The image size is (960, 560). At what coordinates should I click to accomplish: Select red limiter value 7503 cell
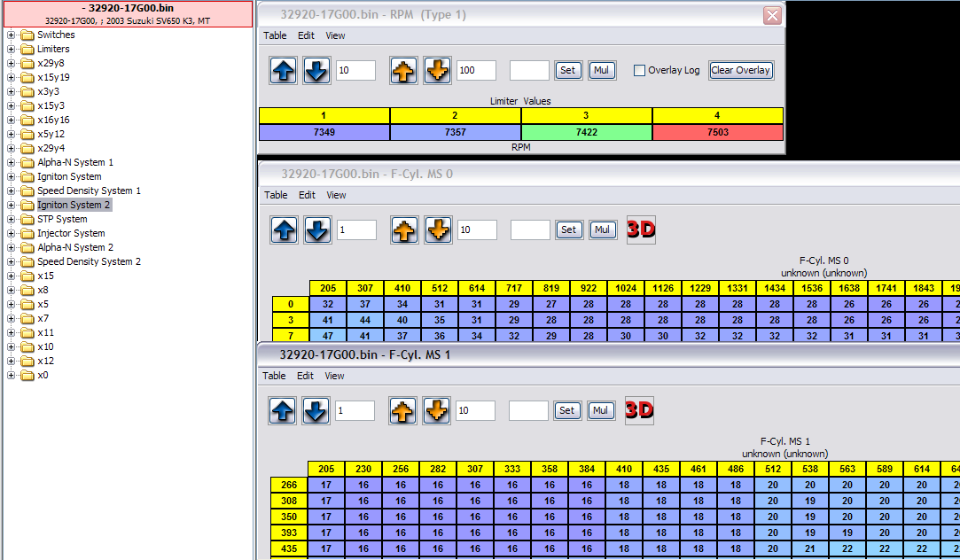coord(718,132)
